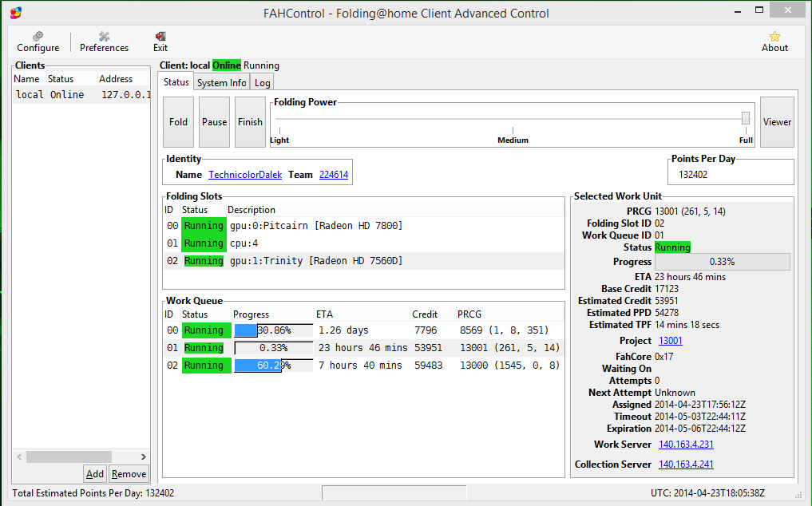Click the Points Per Day value 132402
812x506 pixels.
pos(693,175)
